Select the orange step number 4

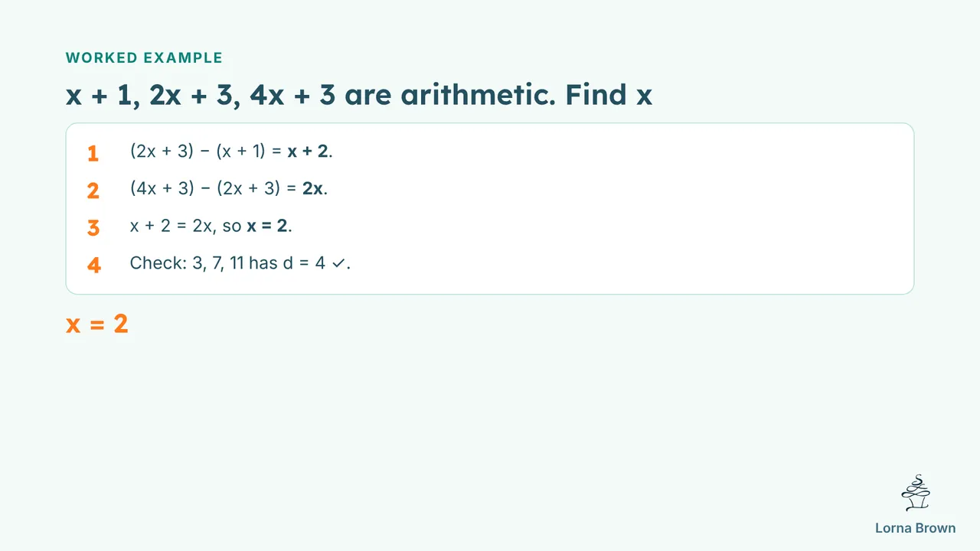click(93, 266)
